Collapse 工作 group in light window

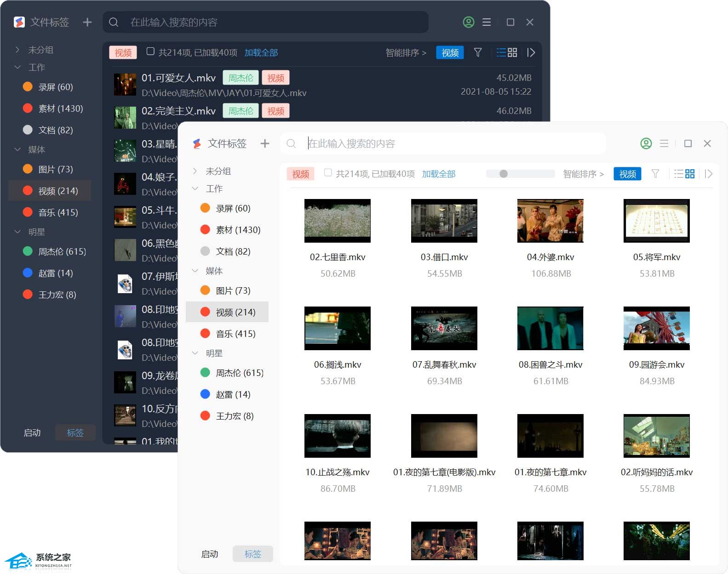[195, 188]
